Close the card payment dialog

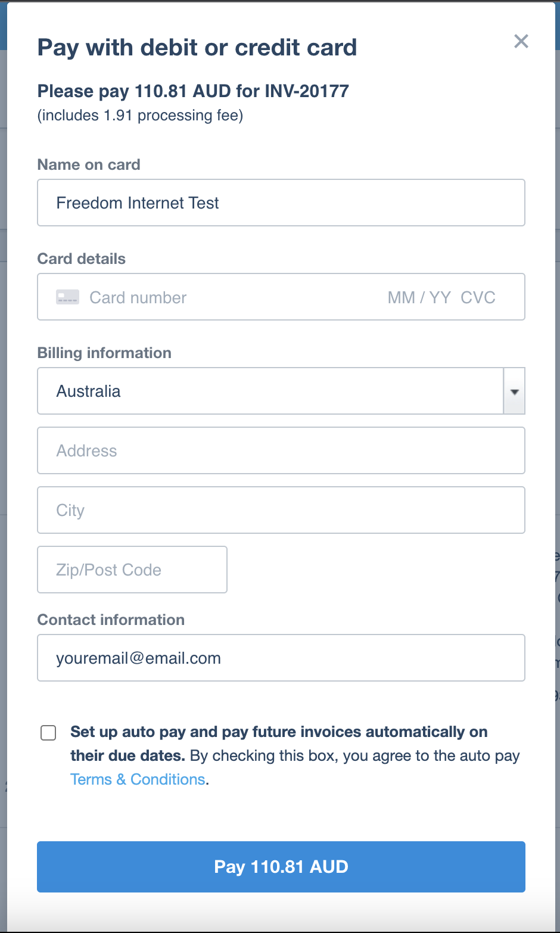point(521,41)
